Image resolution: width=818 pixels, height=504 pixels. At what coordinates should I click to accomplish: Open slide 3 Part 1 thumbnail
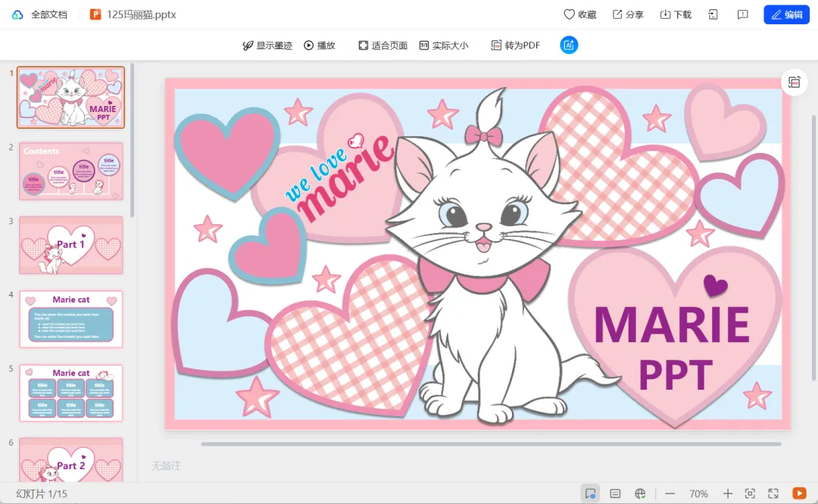(71, 245)
